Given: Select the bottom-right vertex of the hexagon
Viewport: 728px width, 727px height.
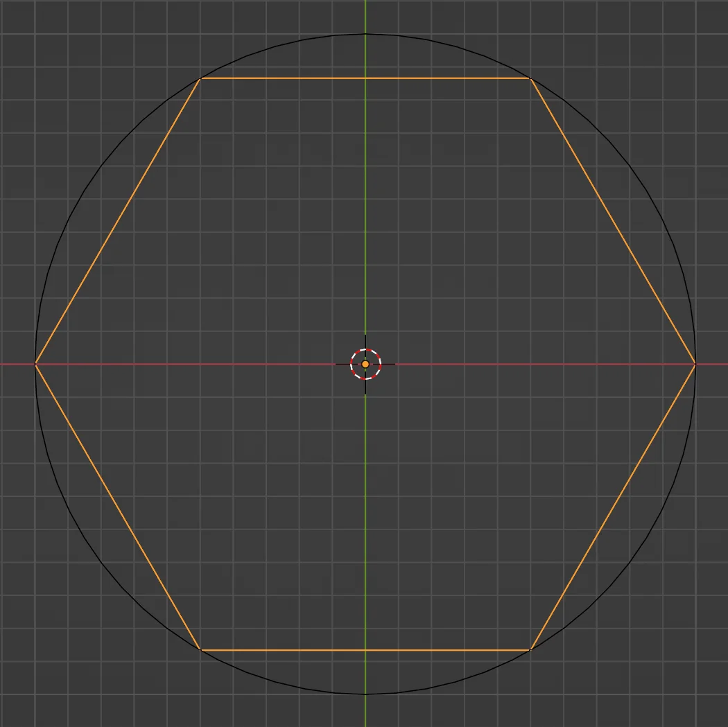Looking at the screenshot, I should click(x=530, y=649).
